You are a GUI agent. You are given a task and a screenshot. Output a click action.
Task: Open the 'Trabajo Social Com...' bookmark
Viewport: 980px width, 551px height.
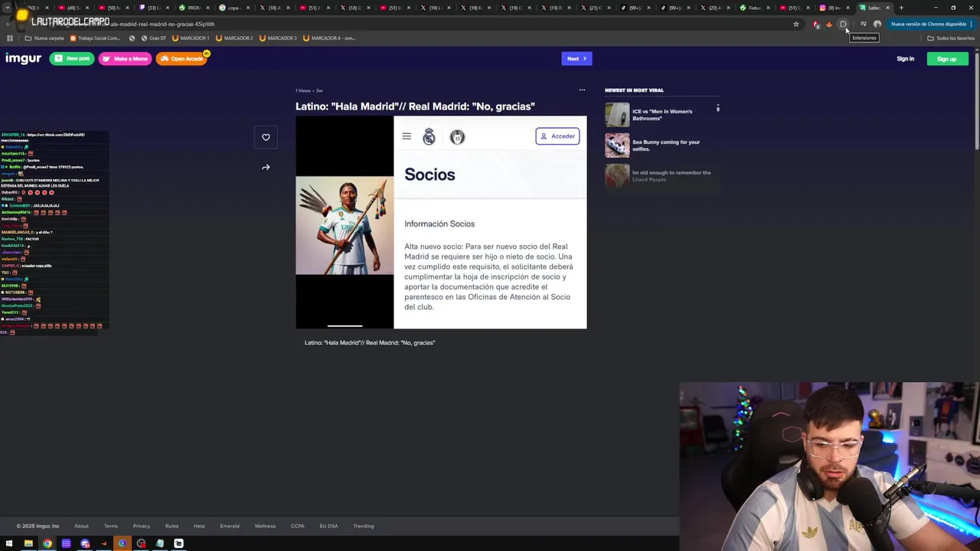[96, 38]
